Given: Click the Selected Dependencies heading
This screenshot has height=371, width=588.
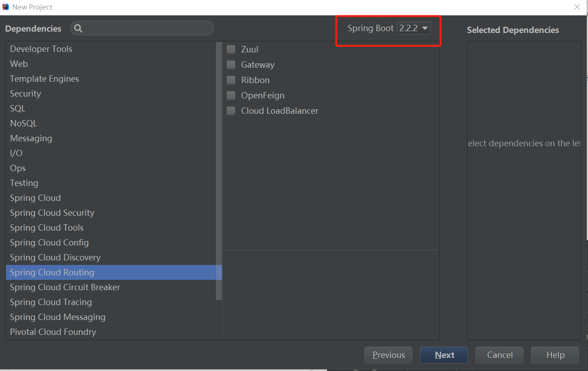Looking at the screenshot, I should coord(513,30).
